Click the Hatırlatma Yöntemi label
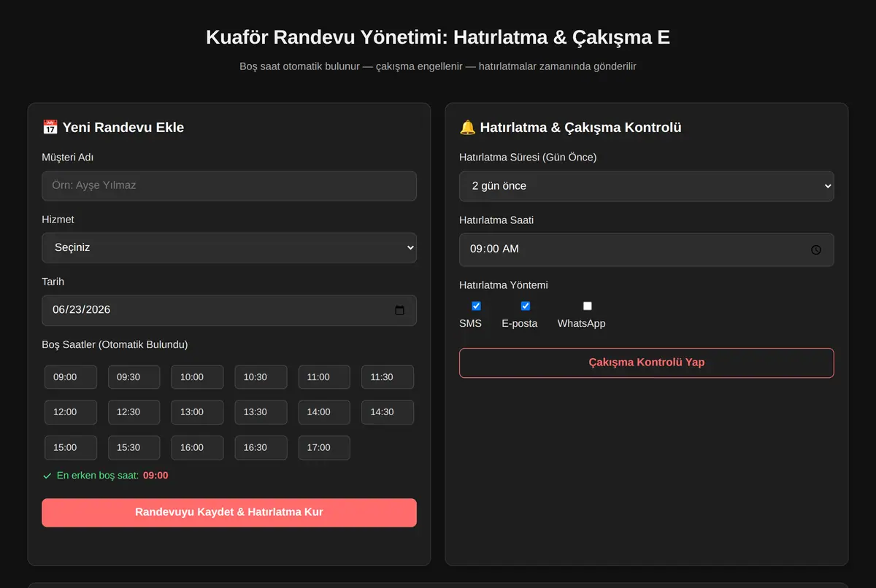 tap(504, 285)
